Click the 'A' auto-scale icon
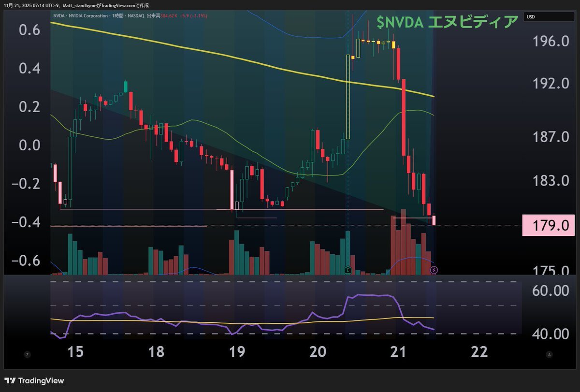This screenshot has width=580, height=392. coord(550,354)
